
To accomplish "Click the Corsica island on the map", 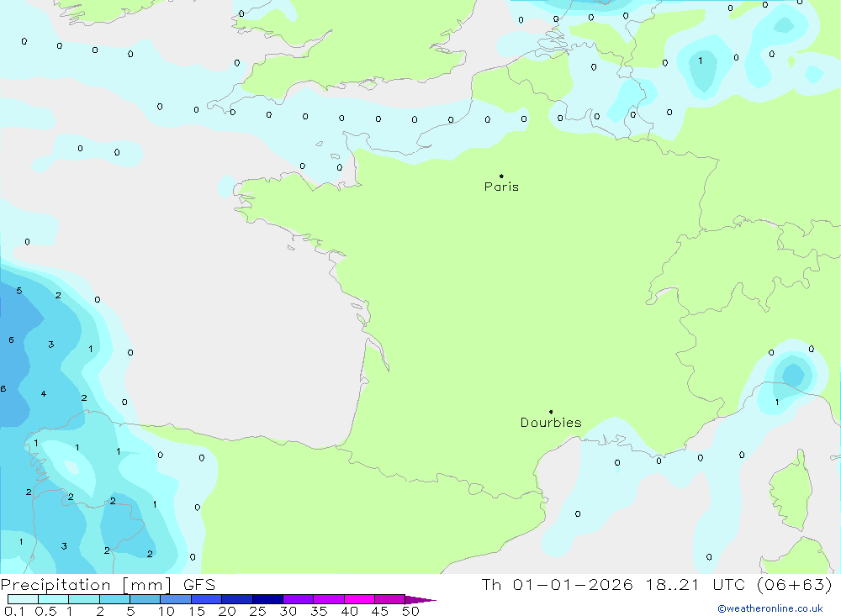I will tap(791, 492).
